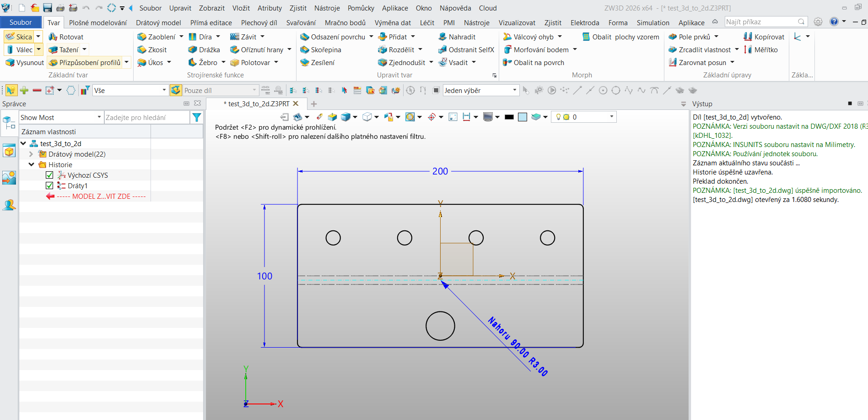
Task: Open the Vše filter dropdown
Action: coord(130,90)
